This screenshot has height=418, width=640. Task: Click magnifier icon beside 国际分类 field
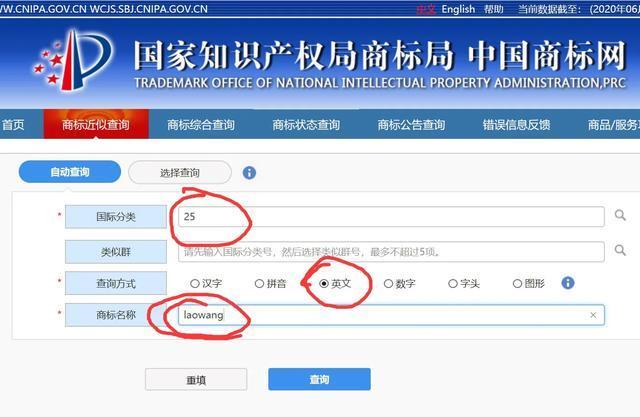620,215
